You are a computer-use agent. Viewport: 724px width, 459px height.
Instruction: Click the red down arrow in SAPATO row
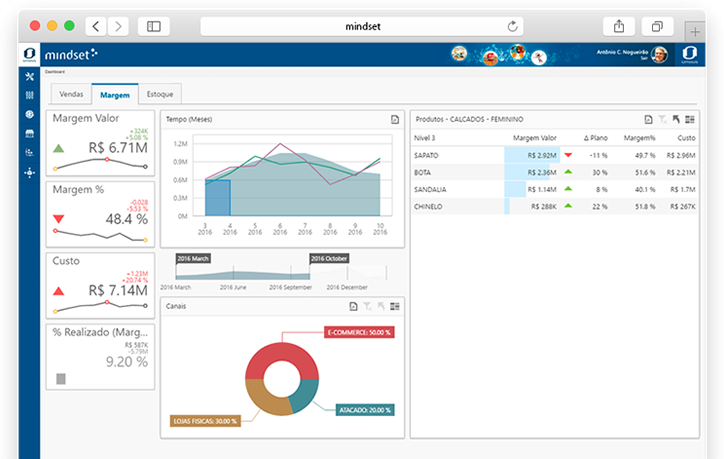coord(568,155)
